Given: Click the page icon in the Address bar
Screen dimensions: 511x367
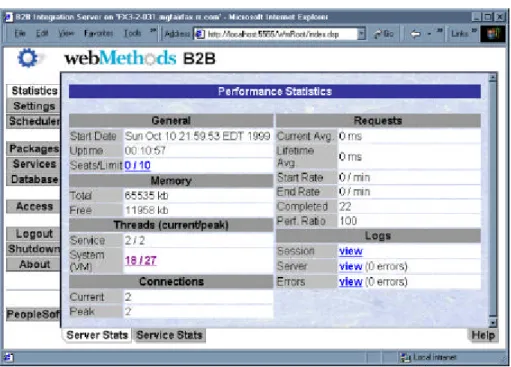Looking at the screenshot, I should tap(199, 34).
